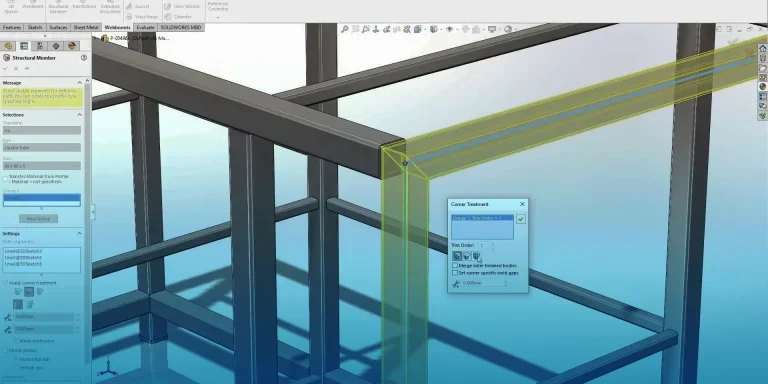Open Custom Properties icon in task pane
Screen dimensions: 768x384
point(763,96)
